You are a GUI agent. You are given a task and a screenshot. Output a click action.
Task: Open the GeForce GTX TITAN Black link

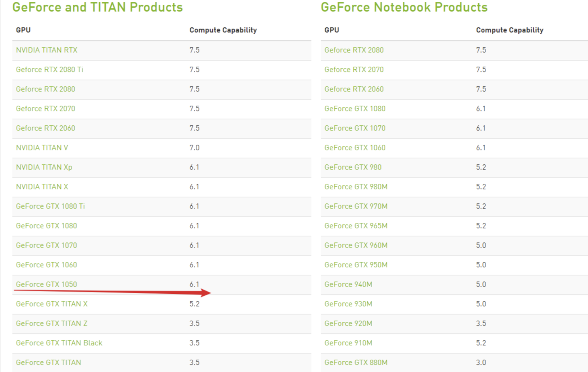(x=59, y=343)
